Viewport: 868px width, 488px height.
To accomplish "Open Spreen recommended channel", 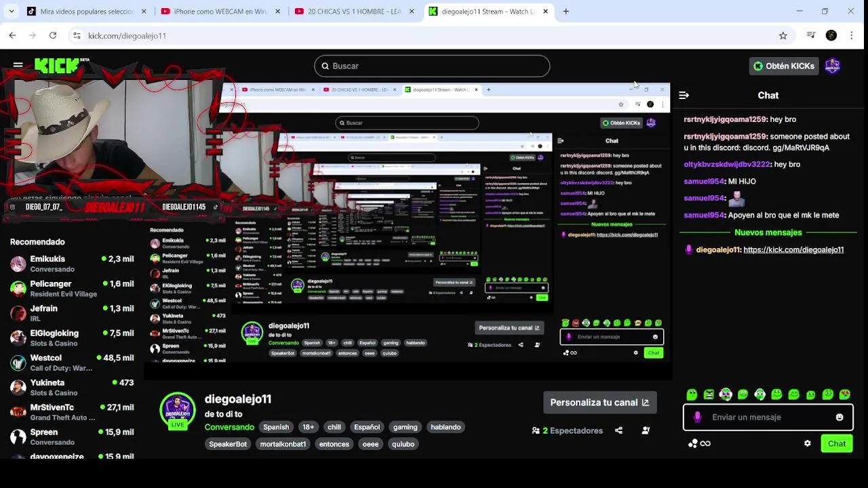I will 72,436.
